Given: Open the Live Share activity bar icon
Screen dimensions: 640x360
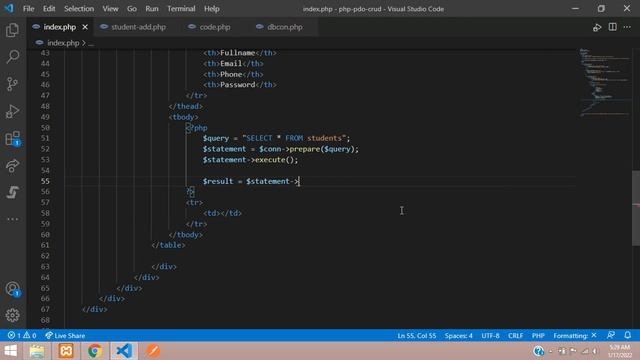Looking at the screenshot, I should [13, 165].
